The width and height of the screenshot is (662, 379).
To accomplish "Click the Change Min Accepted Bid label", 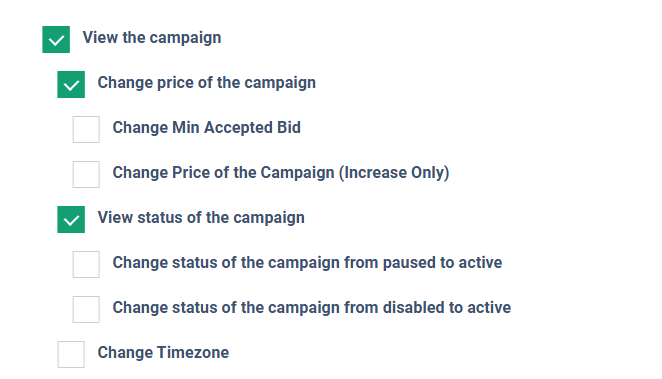I will pyautogui.click(x=207, y=127).
